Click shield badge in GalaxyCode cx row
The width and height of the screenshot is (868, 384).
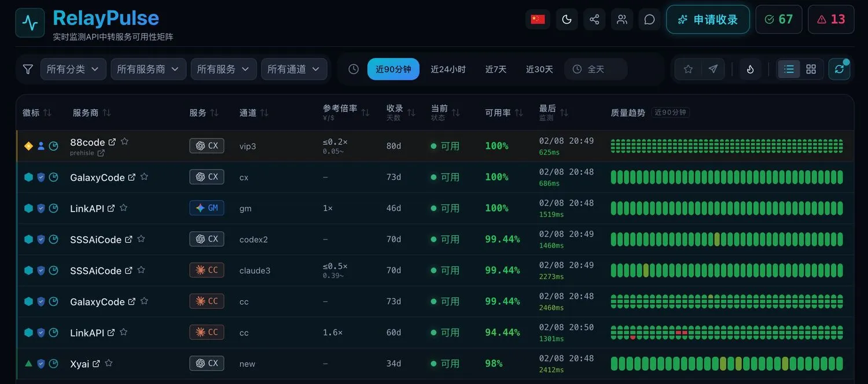coord(41,177)
